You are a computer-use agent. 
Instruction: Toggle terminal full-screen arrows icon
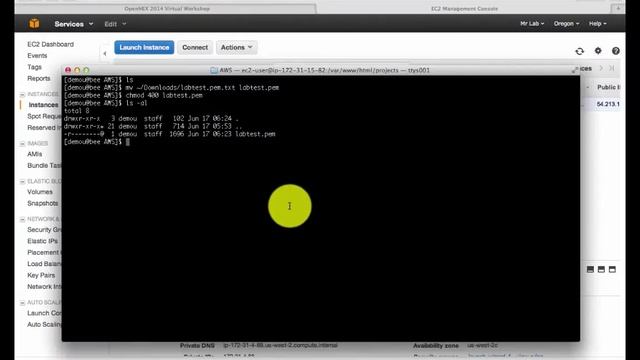click(575, 70)
